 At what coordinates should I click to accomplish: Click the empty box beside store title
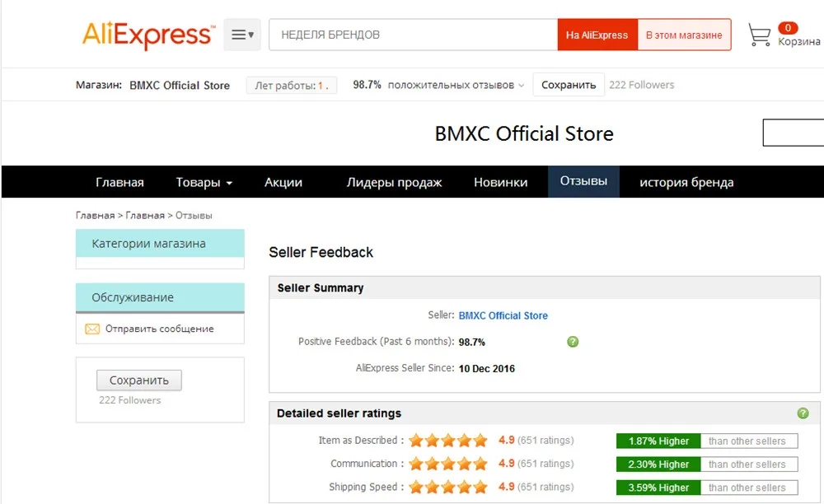(793, 133)
